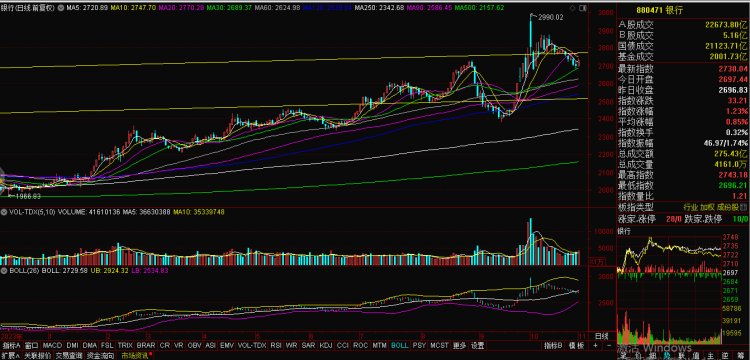The image size is (750, 360).
Task: Select the EMV indicator tab
Action: pos(227,345)
